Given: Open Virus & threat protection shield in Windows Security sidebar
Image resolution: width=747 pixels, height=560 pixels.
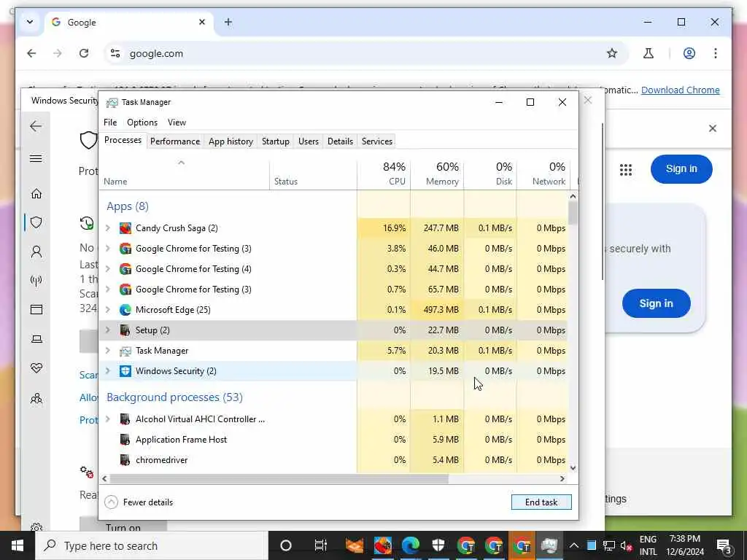Looking at the screenshot, I should tap(36, 222).
